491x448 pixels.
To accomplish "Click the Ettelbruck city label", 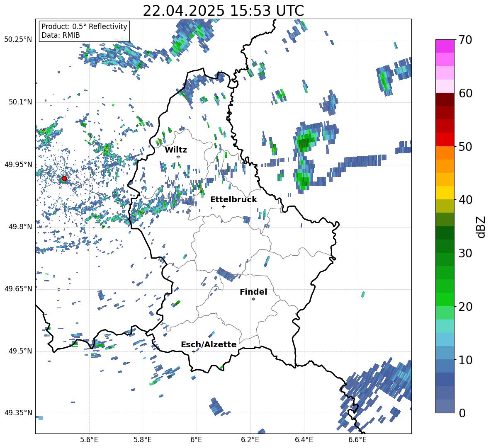I will click(233, 200).
